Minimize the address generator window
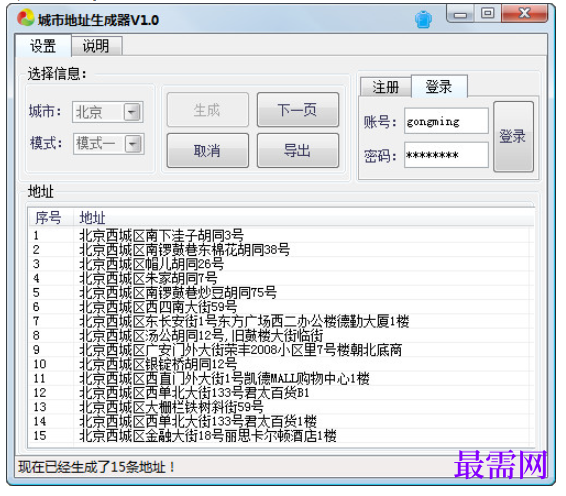This screenshot has height=496, width=566. (x=460, y=14)
